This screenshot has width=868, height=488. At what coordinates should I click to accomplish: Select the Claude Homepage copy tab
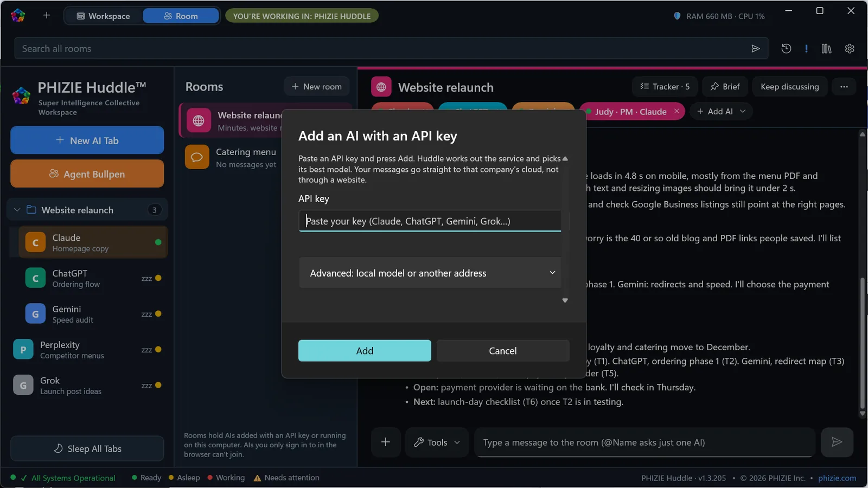tap(93, 242)
